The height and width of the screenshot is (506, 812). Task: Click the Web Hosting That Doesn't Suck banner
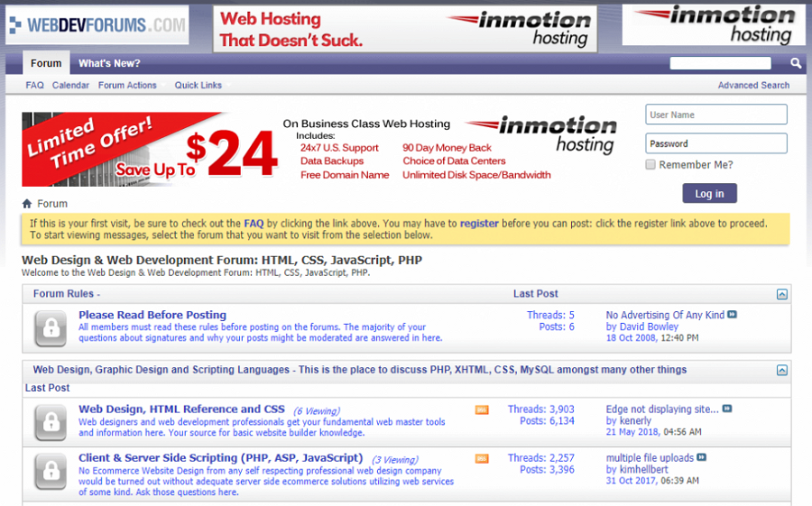tap(405, 29)
